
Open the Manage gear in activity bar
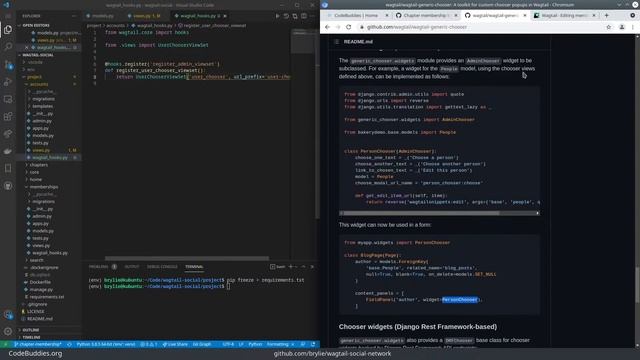click(8, 331)
